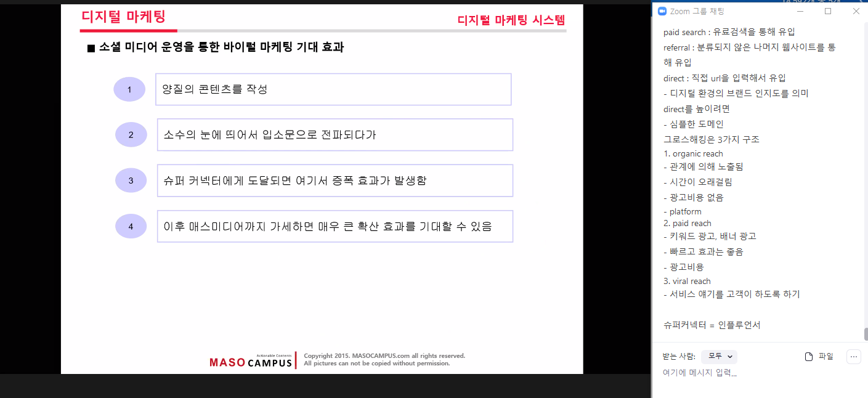Open the 받는 사람 모두 recipient dropdown
The width and height of the screenshot is (868, 398).
coord(719,357)
